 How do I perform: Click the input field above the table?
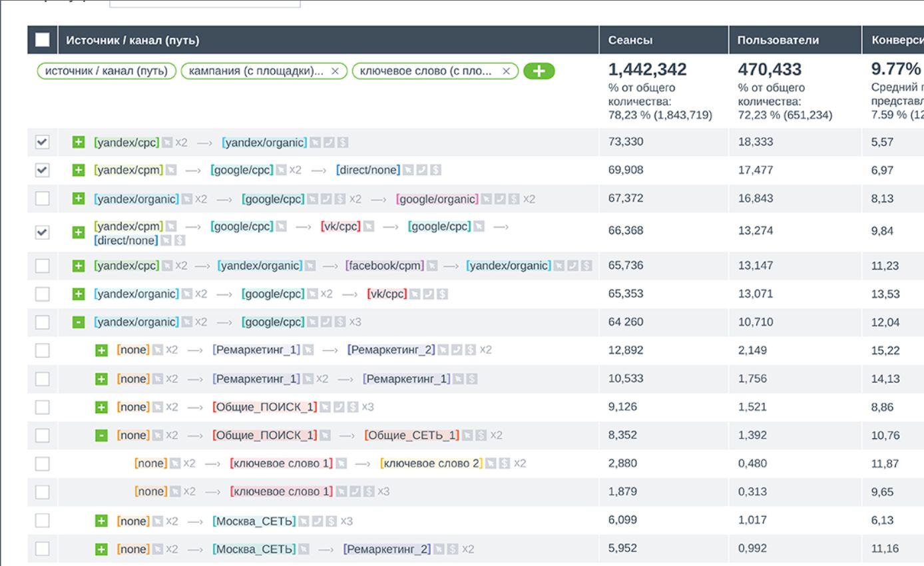[205, 3]
